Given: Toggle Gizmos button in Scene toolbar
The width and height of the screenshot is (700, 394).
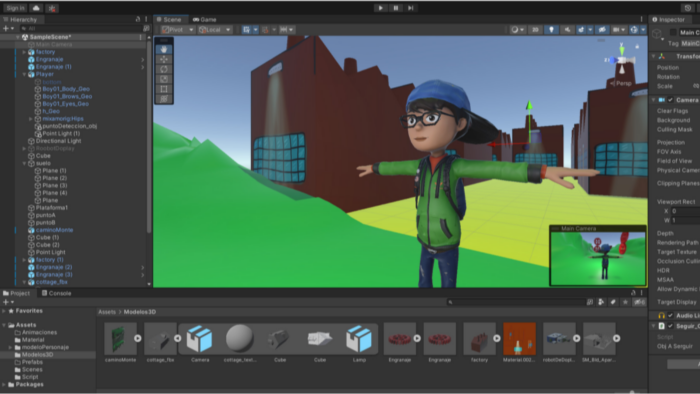Looking at the screenshot, I should [x=634, y=30].
